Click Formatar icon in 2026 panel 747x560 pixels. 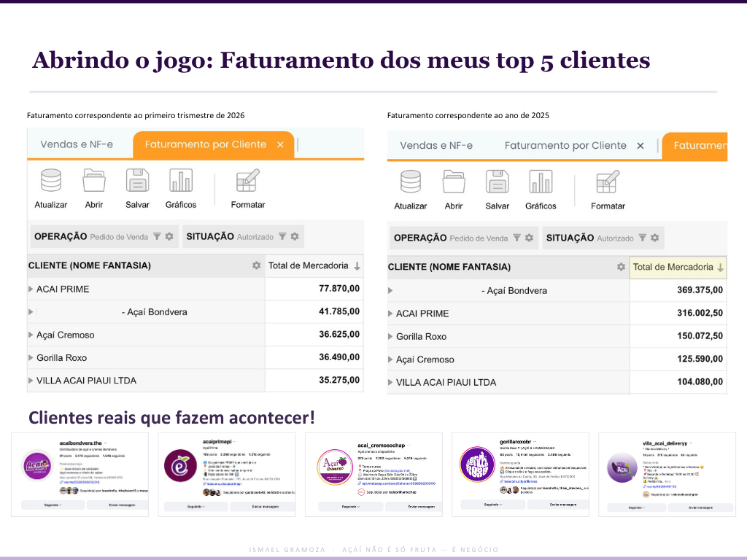(x=248, y=181)
